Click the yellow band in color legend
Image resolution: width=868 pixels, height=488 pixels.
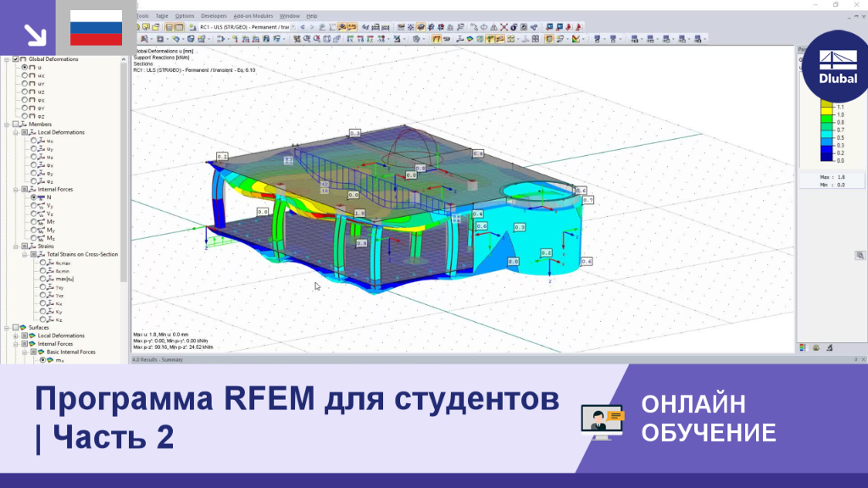point(827,111)
